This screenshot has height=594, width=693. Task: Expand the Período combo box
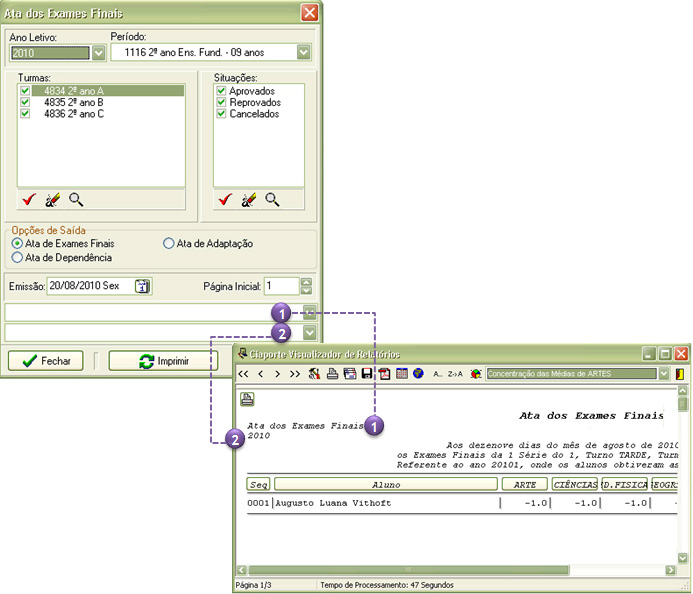click(303, 52)
